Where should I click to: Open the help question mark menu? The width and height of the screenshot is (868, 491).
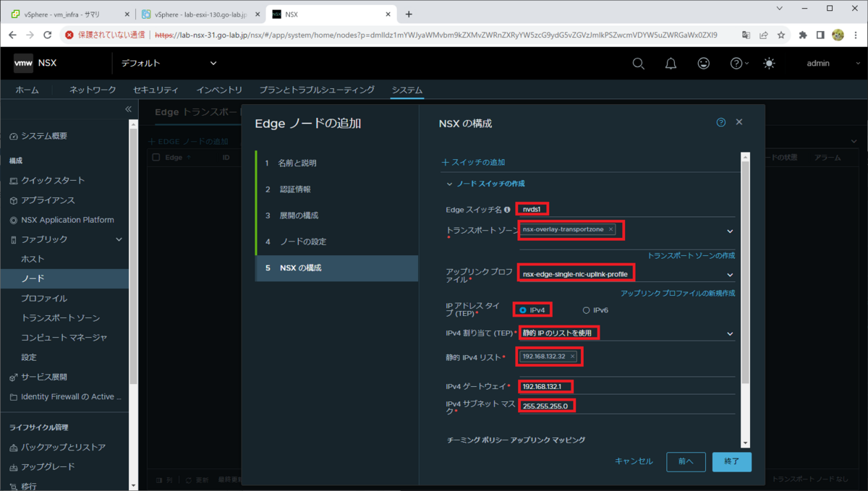[739, 64]
